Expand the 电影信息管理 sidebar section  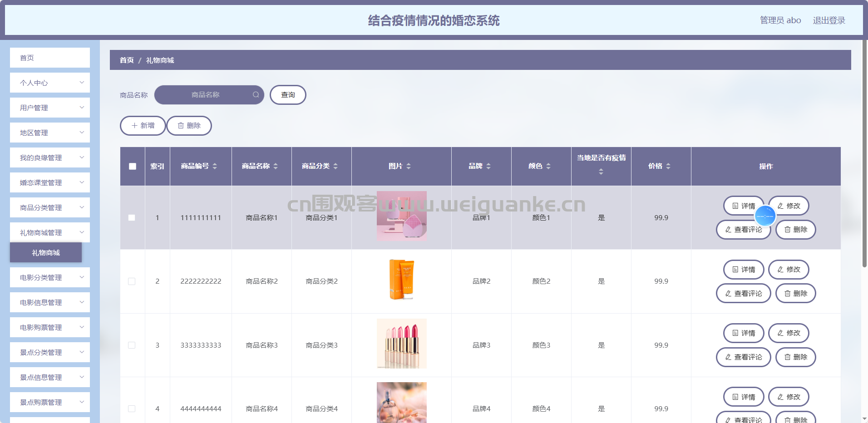click(50, 302)
